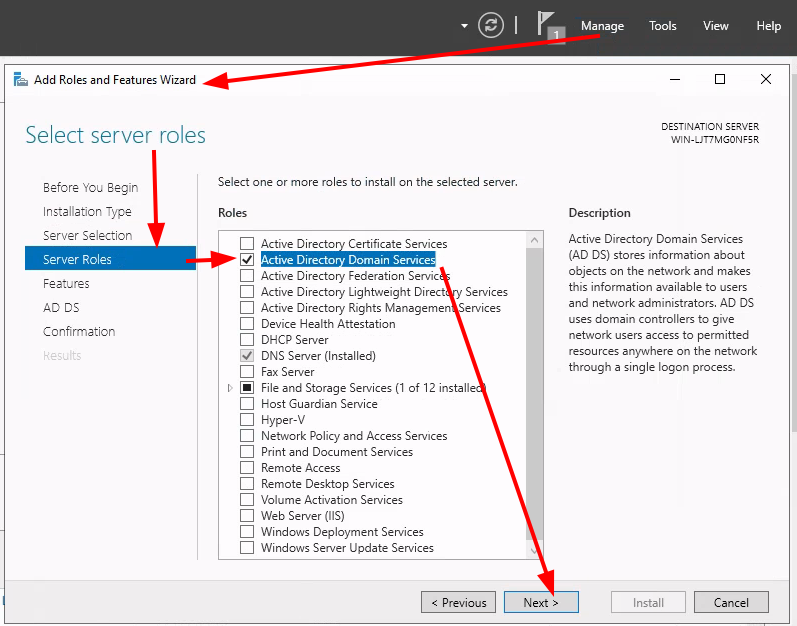Image resolution: width=797 pixels, height=626 pixels.
Task: Select the Server Roles step
Action: click(110, 259)
